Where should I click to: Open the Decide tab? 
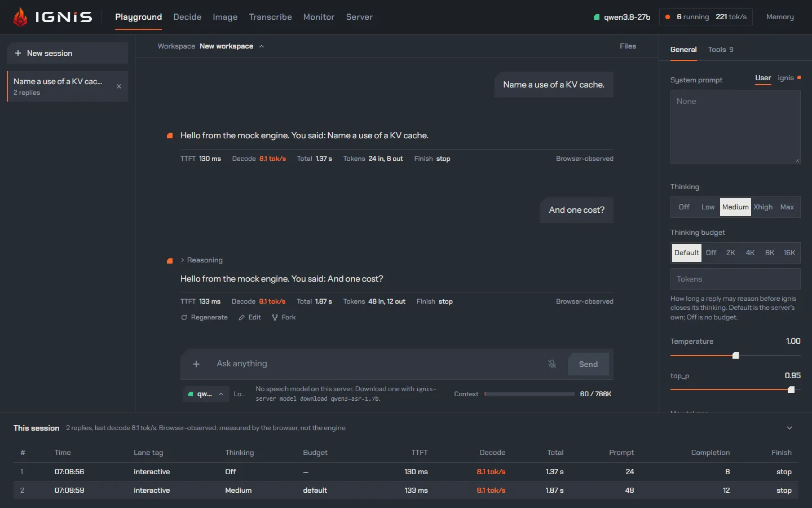(187, 17)
